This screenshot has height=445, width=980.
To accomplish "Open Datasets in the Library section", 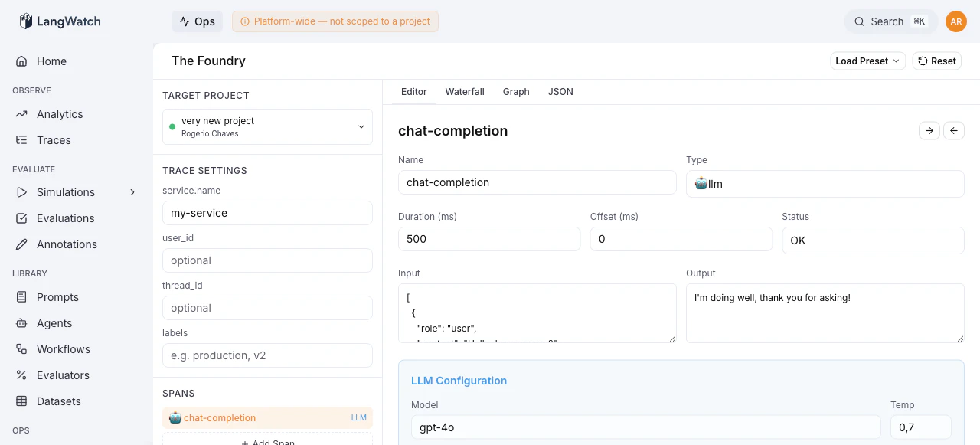I will (60, 401).
